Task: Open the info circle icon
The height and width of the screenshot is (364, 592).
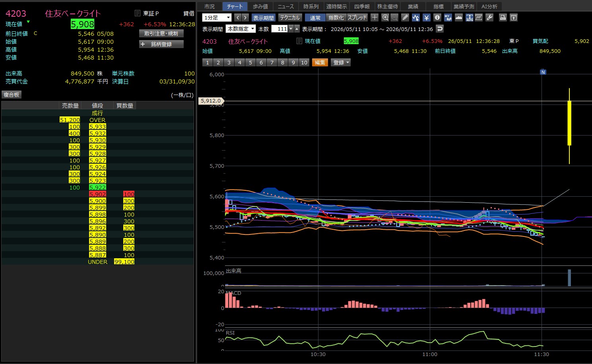Action: coord(437,17)
